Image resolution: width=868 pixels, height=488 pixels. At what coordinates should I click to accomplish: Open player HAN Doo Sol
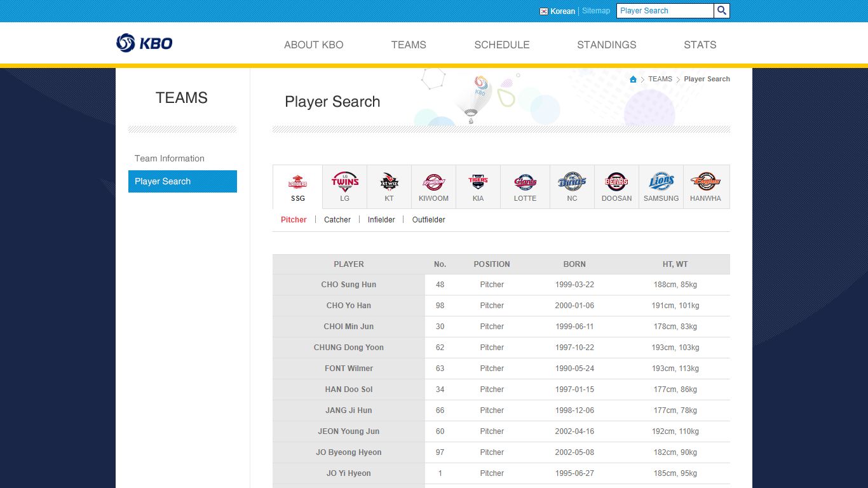(x=349, y=390)
